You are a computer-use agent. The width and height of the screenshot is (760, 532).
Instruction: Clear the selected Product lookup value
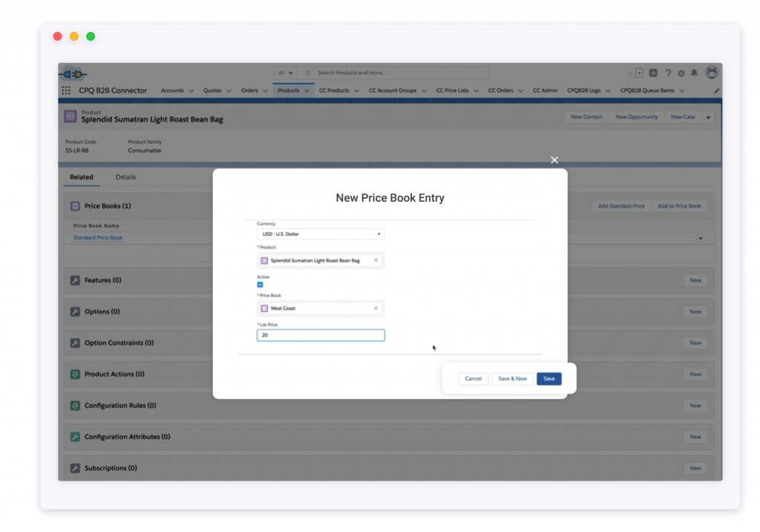point(376,260)
